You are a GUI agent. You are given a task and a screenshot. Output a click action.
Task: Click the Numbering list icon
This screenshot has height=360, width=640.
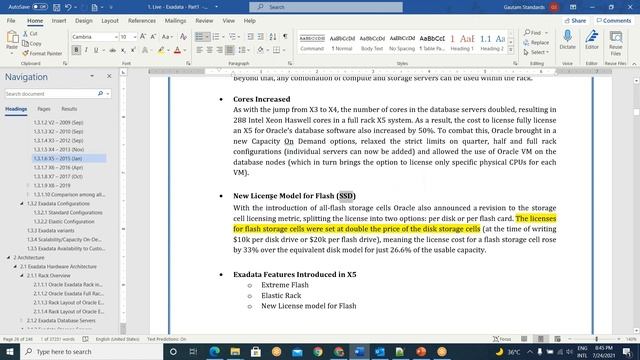(x=216, y=37)
